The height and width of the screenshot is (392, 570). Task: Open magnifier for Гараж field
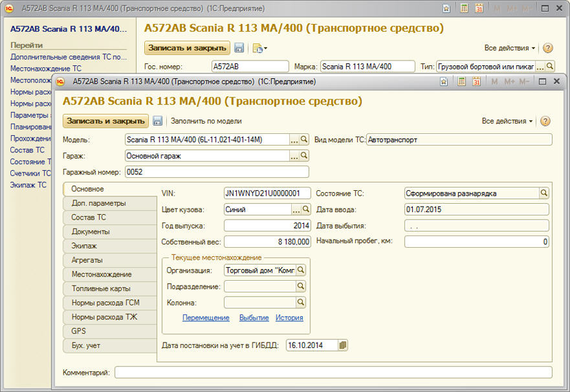coord(304,156)
